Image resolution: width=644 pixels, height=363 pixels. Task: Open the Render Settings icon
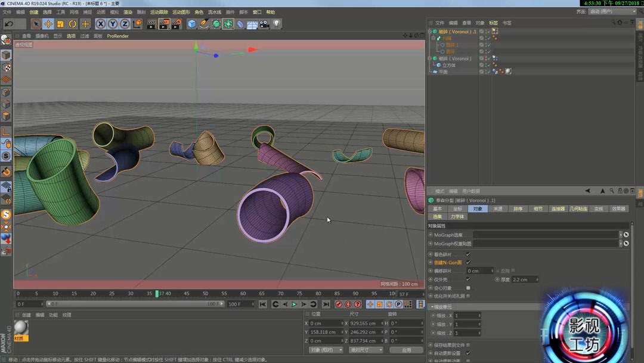coord(177,24)
